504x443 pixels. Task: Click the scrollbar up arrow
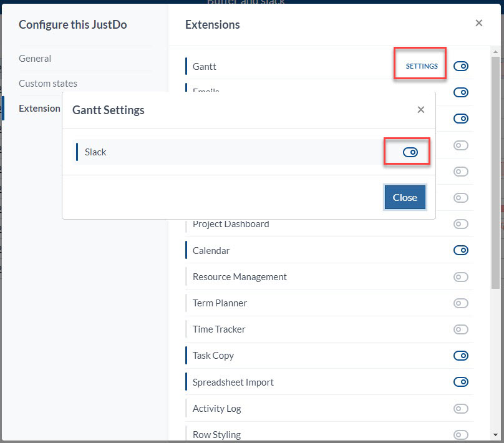pos(495,51)
